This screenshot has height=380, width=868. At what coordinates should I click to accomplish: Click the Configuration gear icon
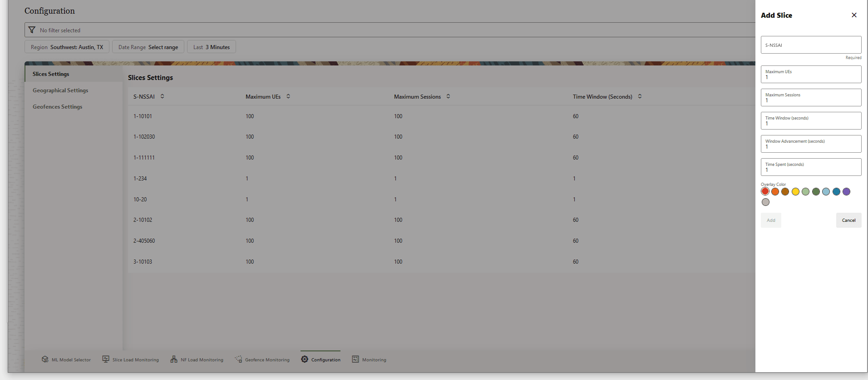coord(305,359)
